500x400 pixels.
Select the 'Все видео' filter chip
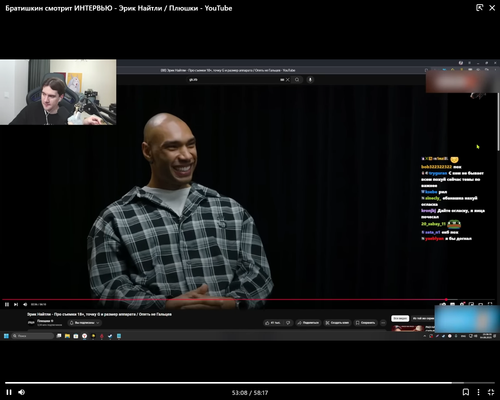[400, 318]
